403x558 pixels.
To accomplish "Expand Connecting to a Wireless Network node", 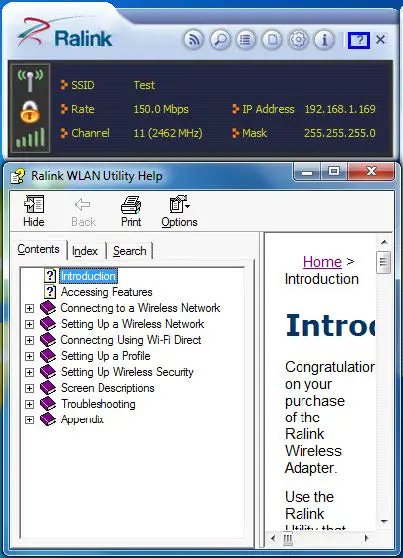I will (30, 308).
